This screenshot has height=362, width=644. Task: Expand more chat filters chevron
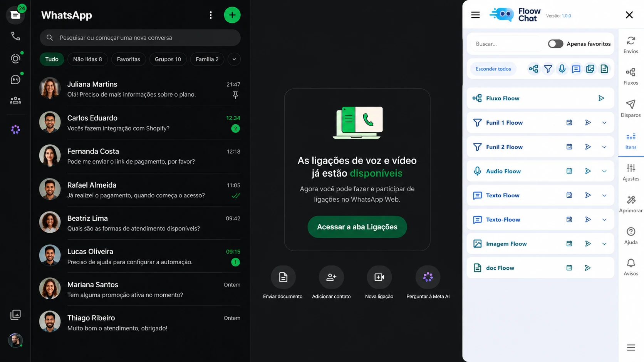click(x=234, y=59)
